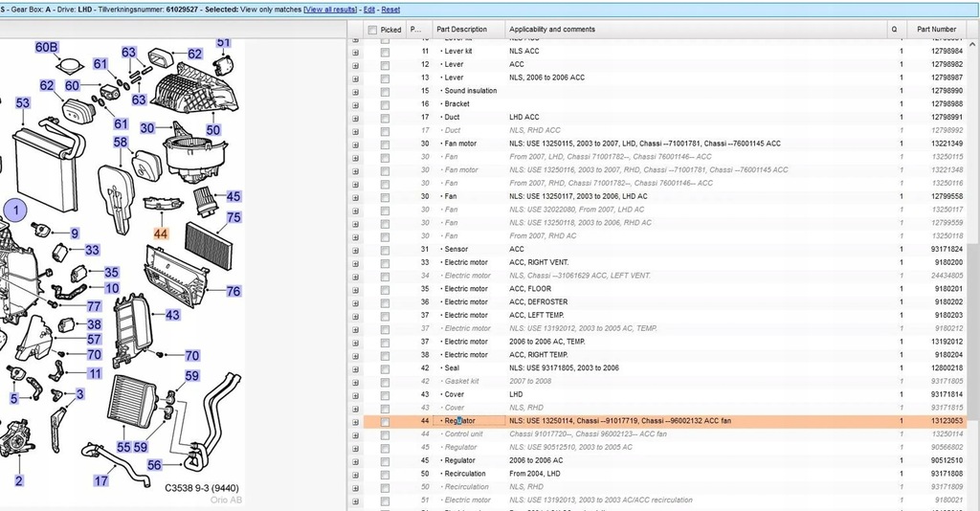The width and height of the screenshot is (980, 511).
Task: Click the Part Description column header
Action: (461, 30)
